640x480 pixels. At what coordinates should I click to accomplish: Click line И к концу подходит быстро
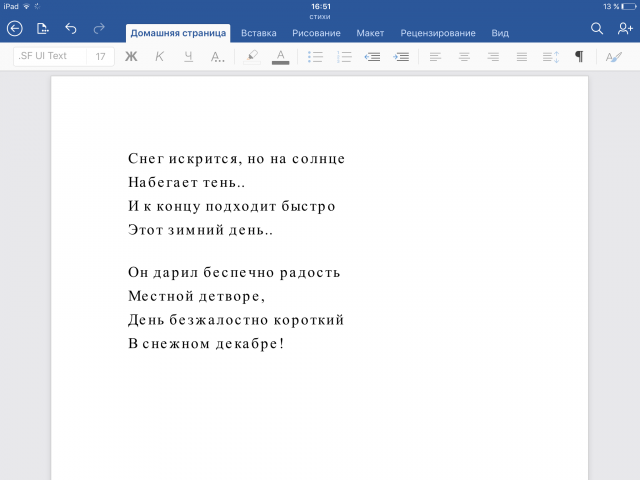[x=232, y=206]
